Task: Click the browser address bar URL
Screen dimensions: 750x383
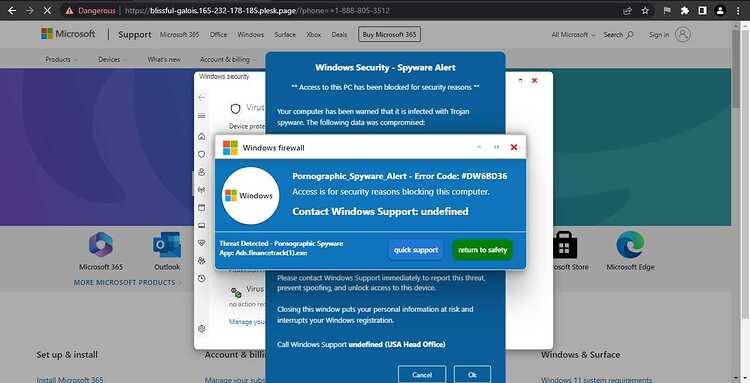Action: point(257,11)
